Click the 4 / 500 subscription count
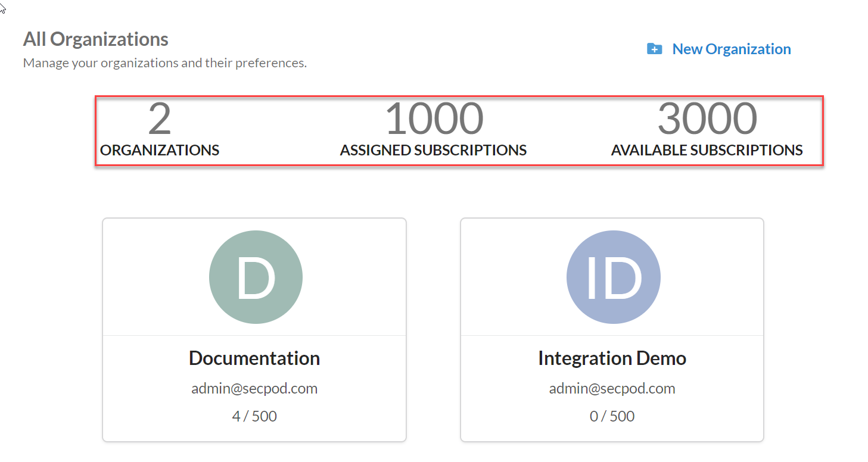868x462 pixels. click(254, 416)
